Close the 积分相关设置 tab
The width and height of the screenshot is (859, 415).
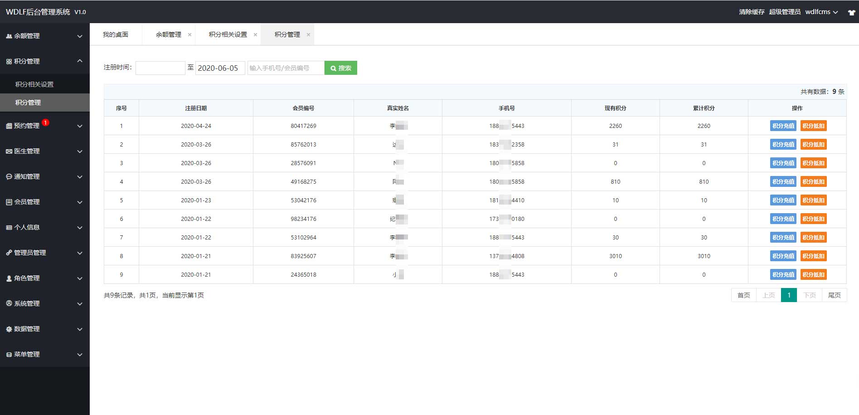coord(256,34)
